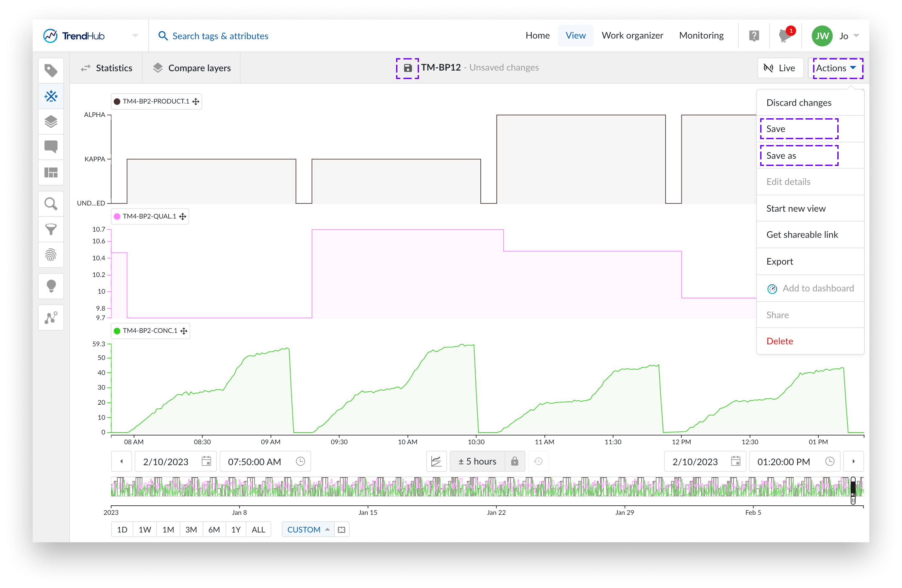Toggle the TM4-BP2-QUAL.1 tag legend
Screen dimensions: 902x588
coord(149,216)
